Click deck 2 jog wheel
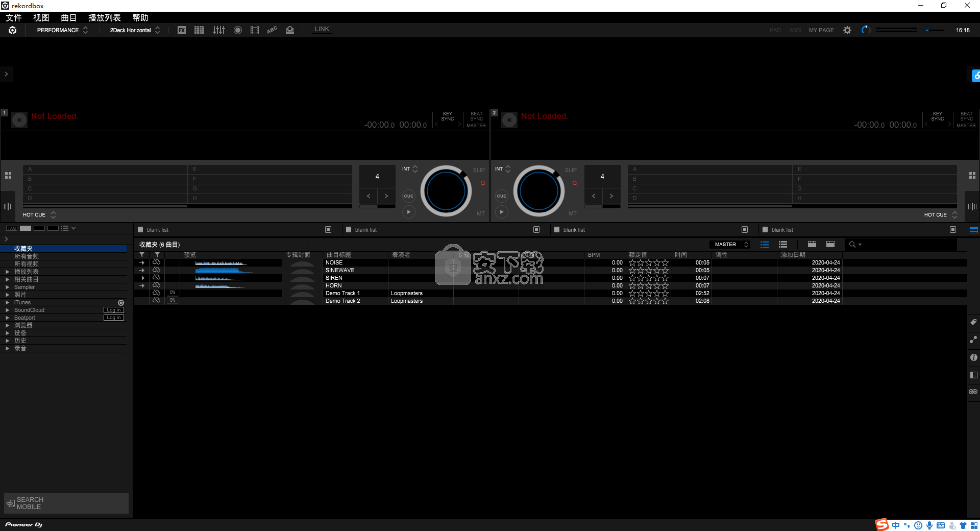Screen dimensions: 980x531 point(539,191)
